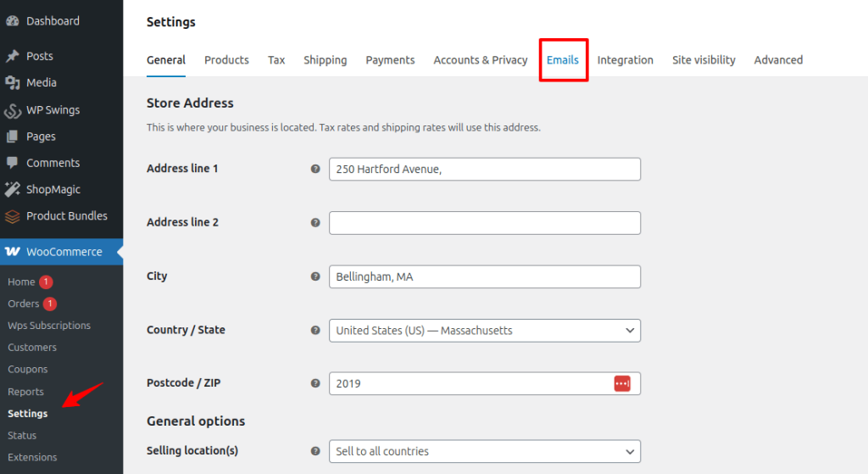Open the Site visibility tab
Image resolution: width=868 pixels, height=474 pixels.
[704, 60]
